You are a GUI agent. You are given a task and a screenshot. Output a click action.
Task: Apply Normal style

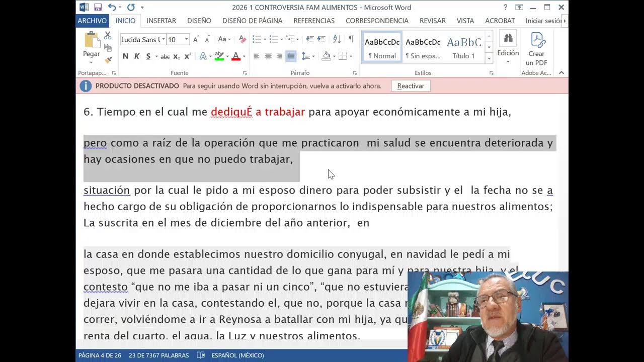pyautogui.click(x=382, y=47)
